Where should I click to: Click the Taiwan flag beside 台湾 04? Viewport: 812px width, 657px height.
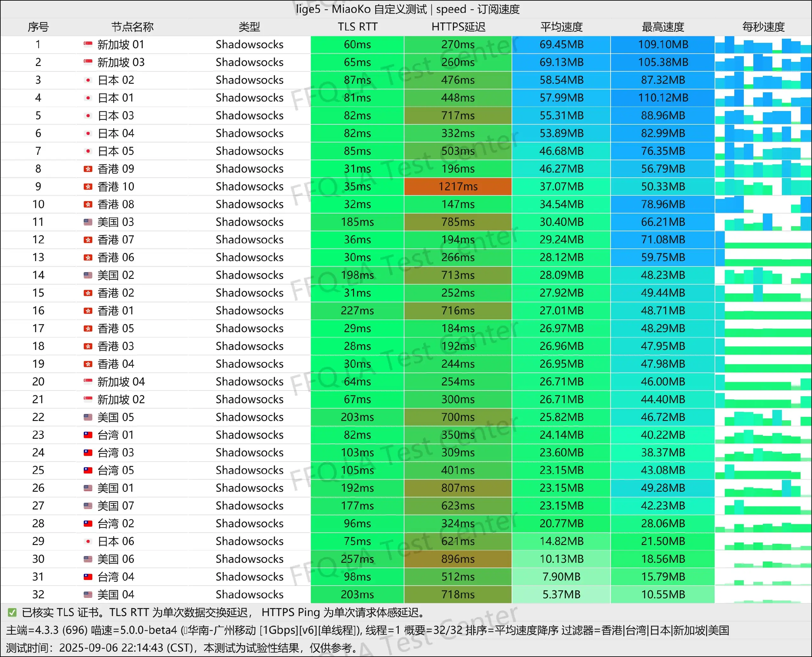[88, 577]
